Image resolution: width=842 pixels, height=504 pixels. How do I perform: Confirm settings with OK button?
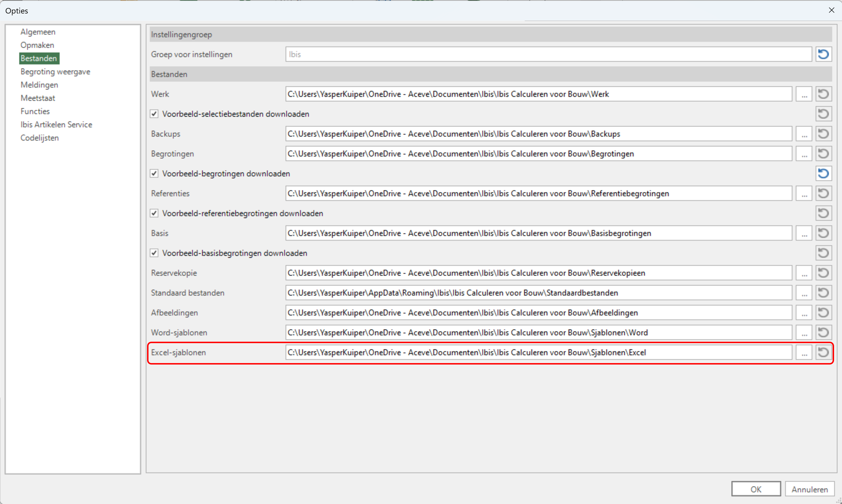[756, 489]
